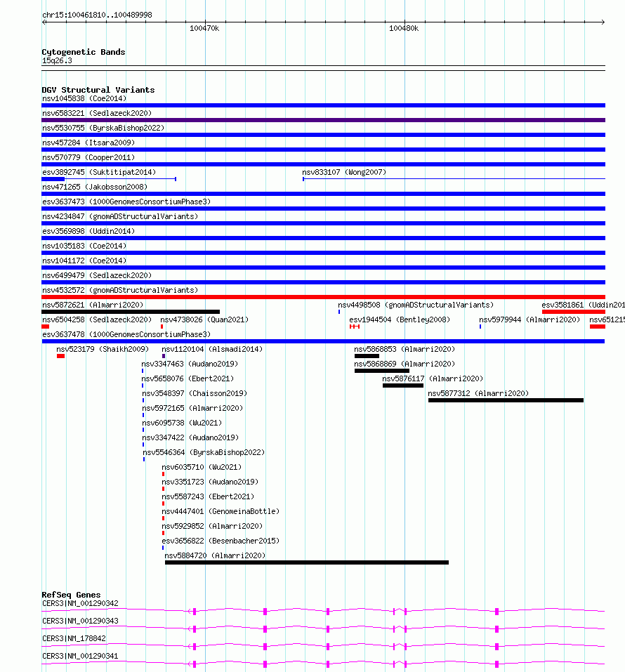
Task: Click the black nsv5868853 Almarri2020 bar
Action: point(367,356)
